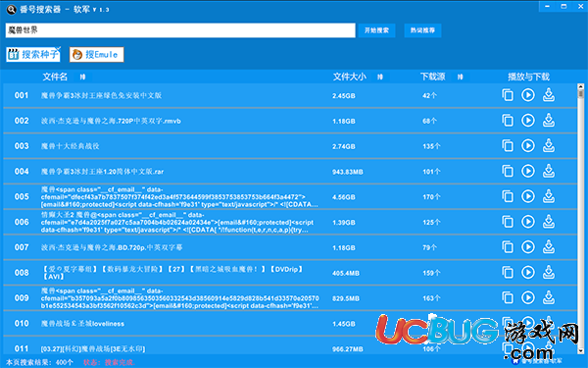The image size is (588, 368).
Task: Copy link for result row 003
Action: 508,145
